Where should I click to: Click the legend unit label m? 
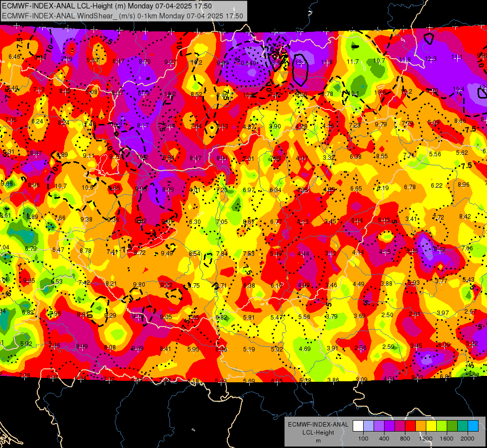[x=318, y=441]
